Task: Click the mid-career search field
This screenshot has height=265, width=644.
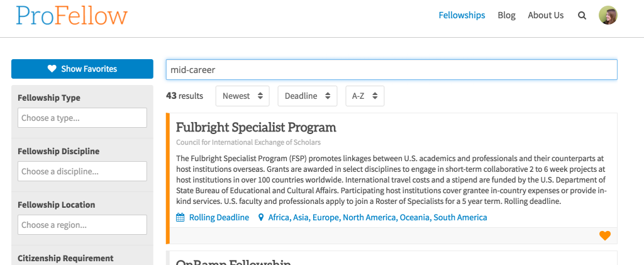Action: point(391,70)
